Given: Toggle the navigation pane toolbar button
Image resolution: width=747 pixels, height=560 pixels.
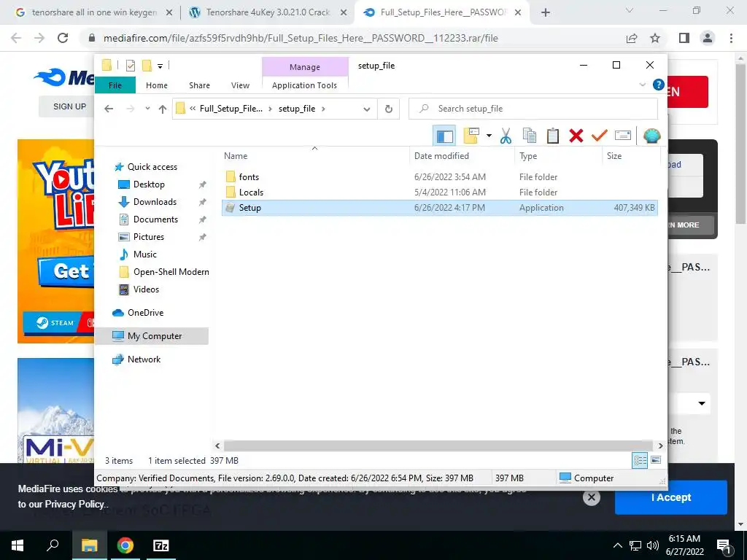Looking at the screenshot, I should 444,136.
